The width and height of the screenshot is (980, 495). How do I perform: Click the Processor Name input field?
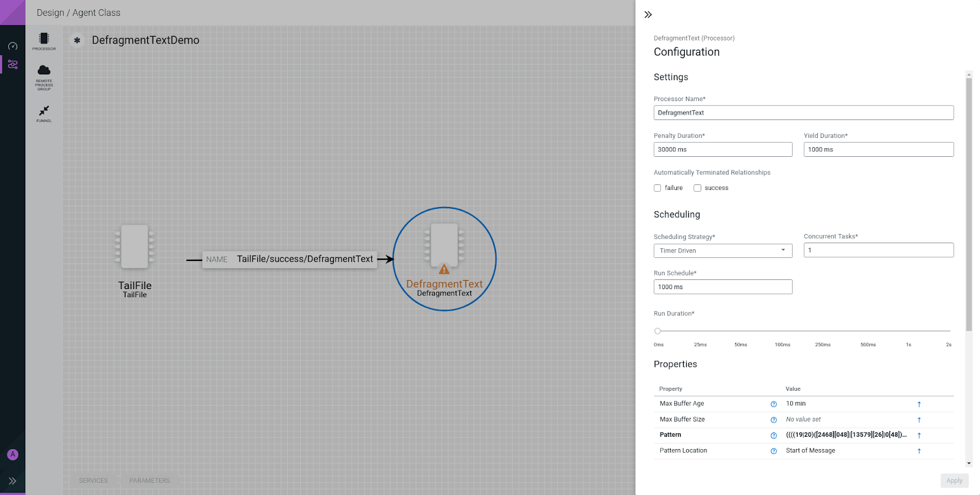click(x=803, y=113)
